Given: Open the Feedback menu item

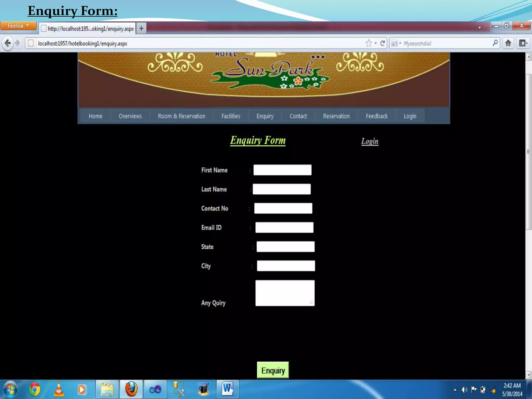Looking at the screenshot, I should pos(377,116).
